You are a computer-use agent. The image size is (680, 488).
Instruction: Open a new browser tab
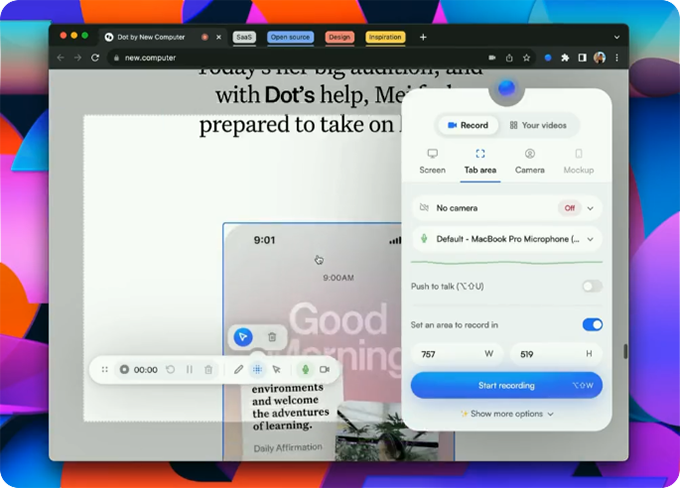(423, 37)
